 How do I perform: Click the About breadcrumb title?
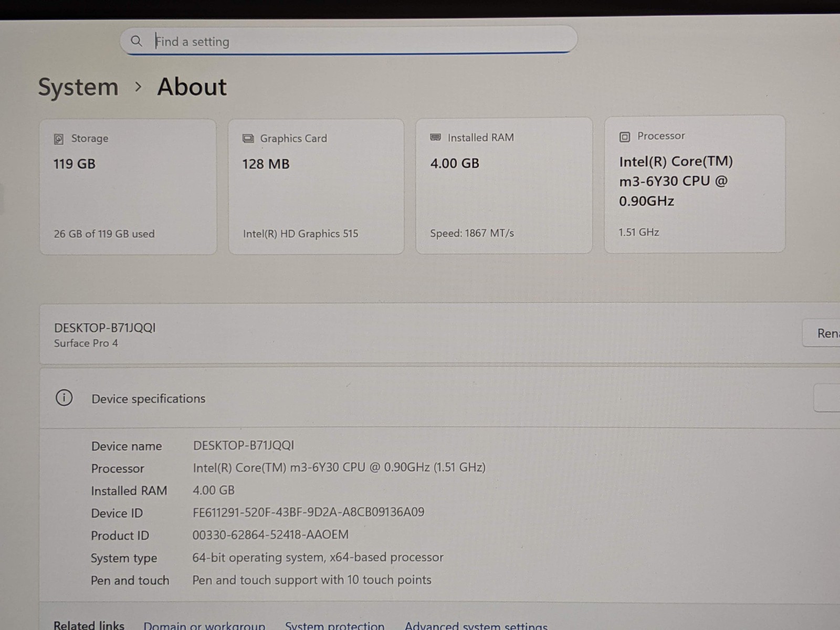pyautogui.click(x=192, y=87)
